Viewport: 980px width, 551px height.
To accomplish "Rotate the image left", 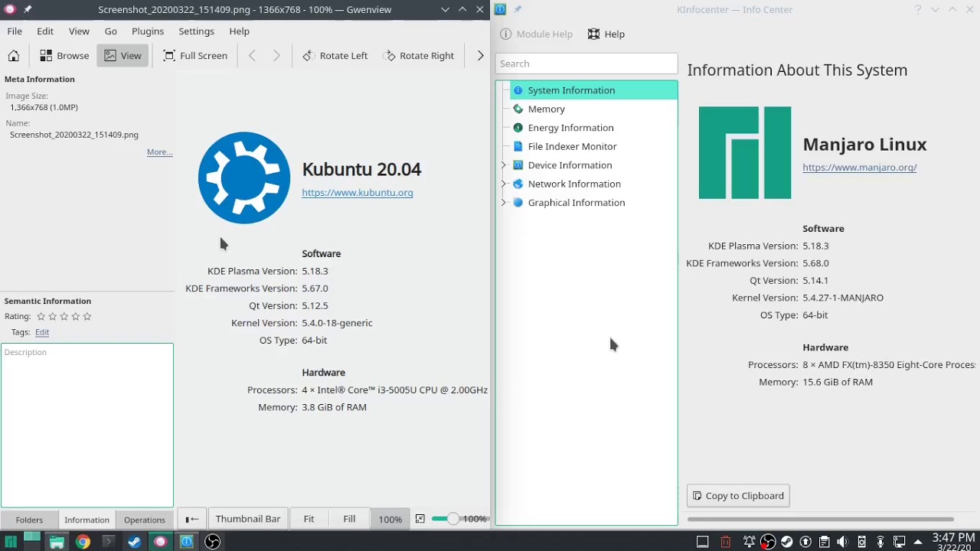I will [x=335, y=55].
